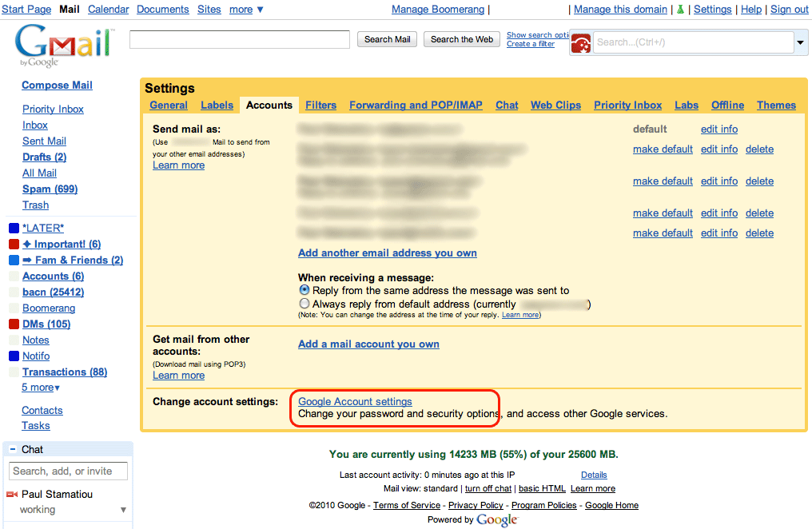Click the chat "Search, add, or invite" field
The image size is (812, 529).
click(x=69, y=471)
